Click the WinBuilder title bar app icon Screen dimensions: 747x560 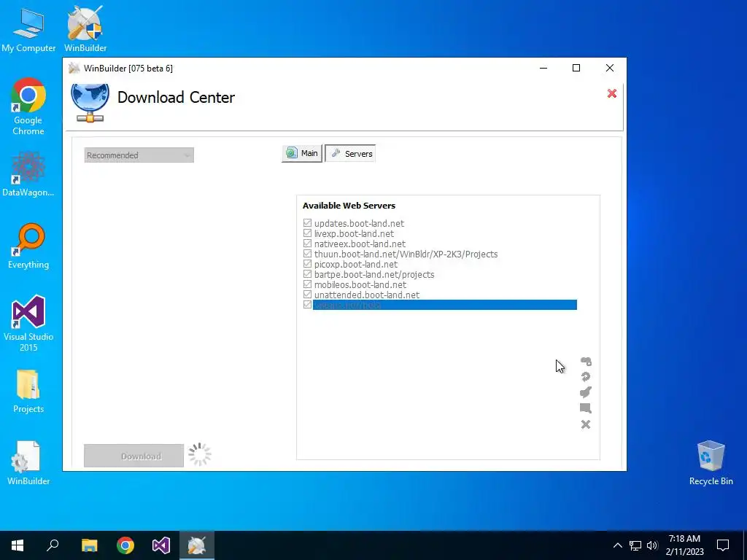click(74, 68)
